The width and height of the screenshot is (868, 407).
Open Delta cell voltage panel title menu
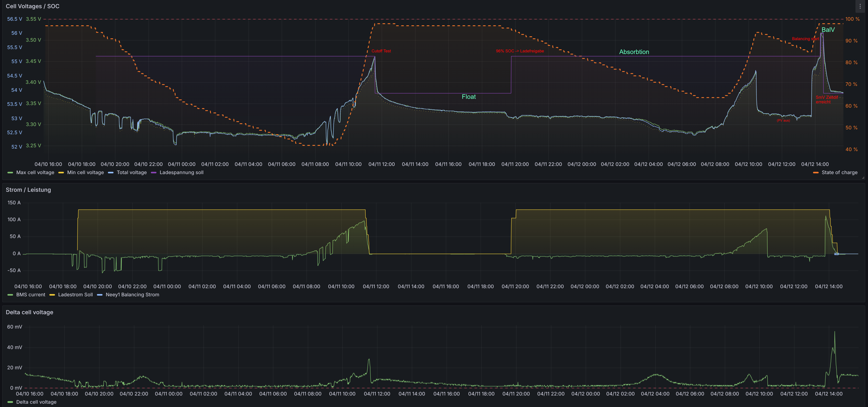pos(29,312)
